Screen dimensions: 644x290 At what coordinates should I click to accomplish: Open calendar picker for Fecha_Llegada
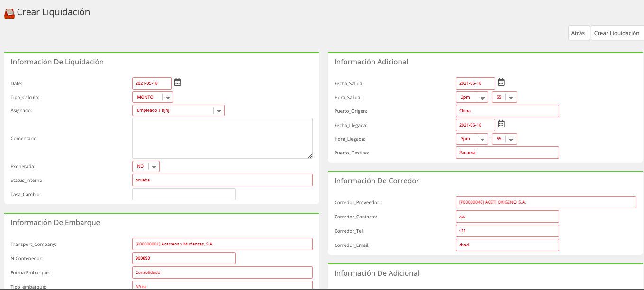tap(501, 124)
